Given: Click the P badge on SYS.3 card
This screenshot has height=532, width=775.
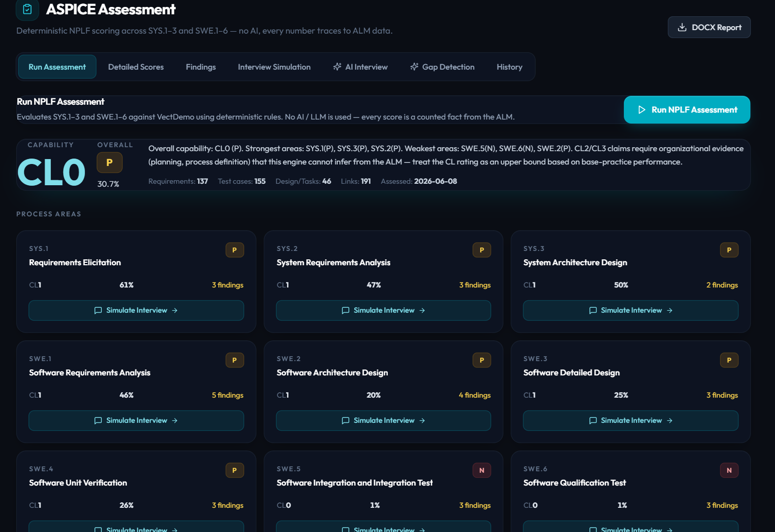Looking at the screenshot, I should (x=729, y=250).
